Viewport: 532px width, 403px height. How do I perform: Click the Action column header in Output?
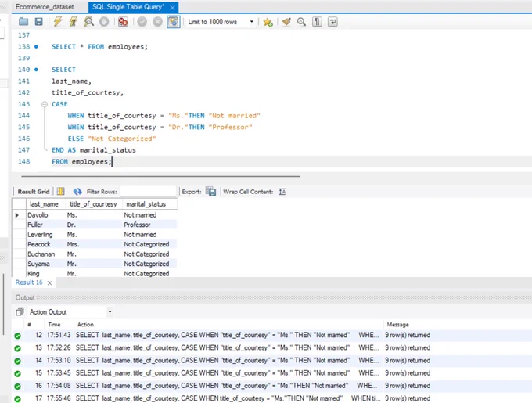tap(85, 325)
